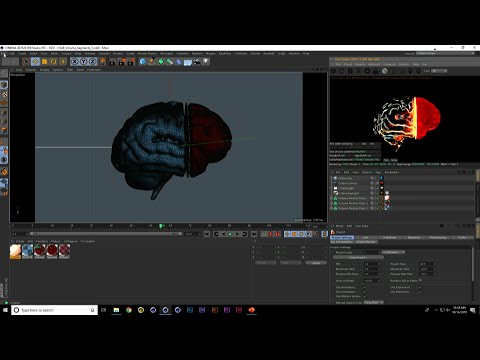480x360 pixels.
Task: Play the animation forward
Action: [x=237, y=234]
